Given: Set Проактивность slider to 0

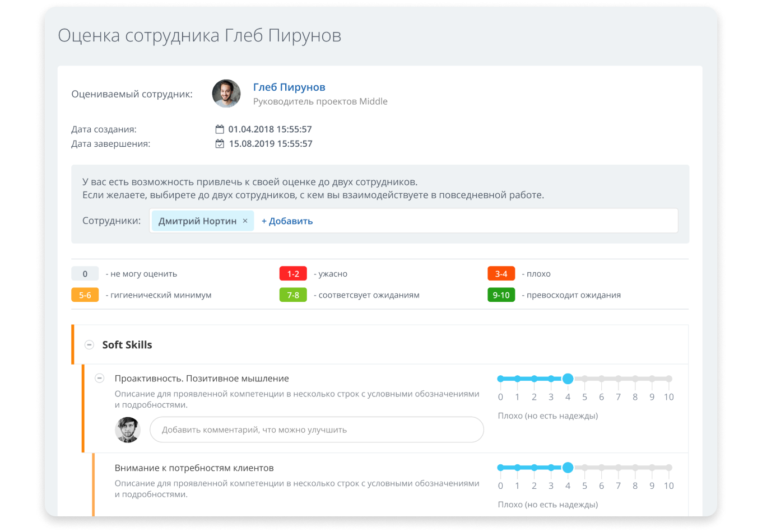Looking at the screenshot, I should pos(500,379).
